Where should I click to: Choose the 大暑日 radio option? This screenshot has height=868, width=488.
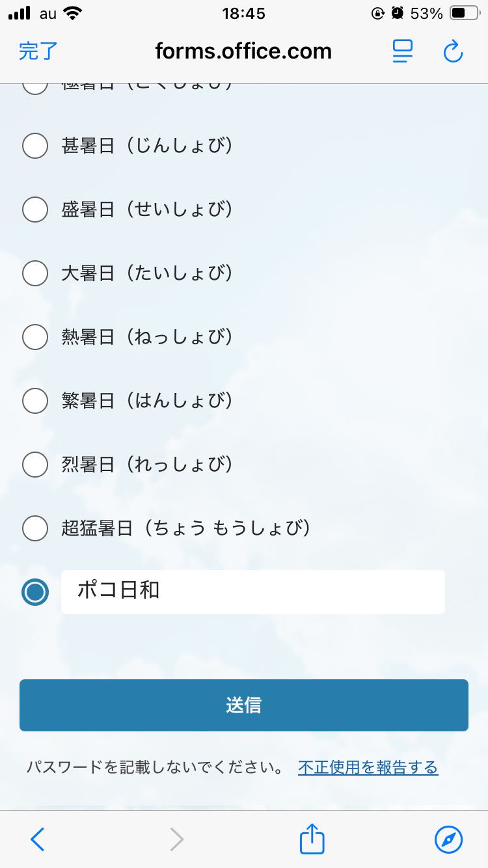(x=35, y=273)
